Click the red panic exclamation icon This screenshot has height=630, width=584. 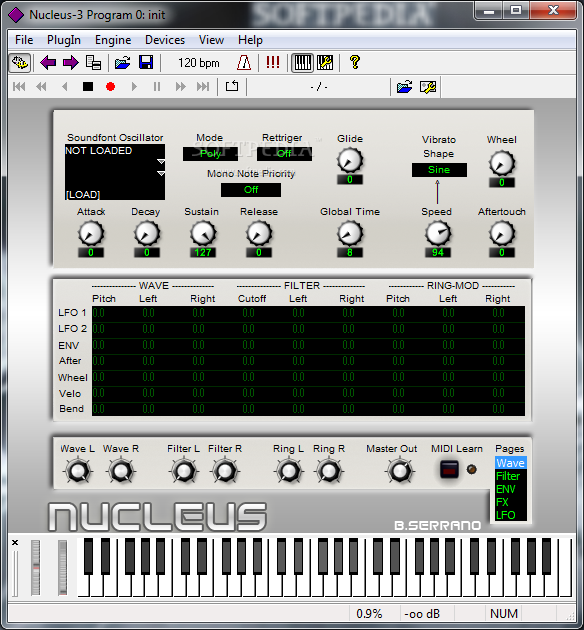point(273,62)
